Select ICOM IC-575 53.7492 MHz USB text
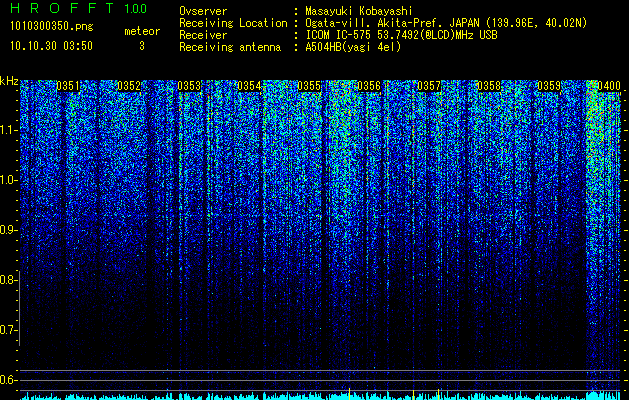 tap(402, 35)
